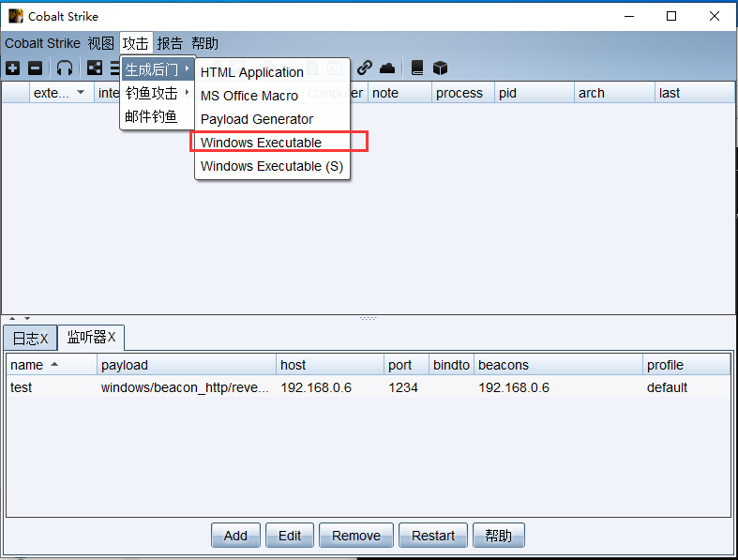Choose Windows Executable from the submenu
This screenshot has height=560, width=738.
coord(261,143)
